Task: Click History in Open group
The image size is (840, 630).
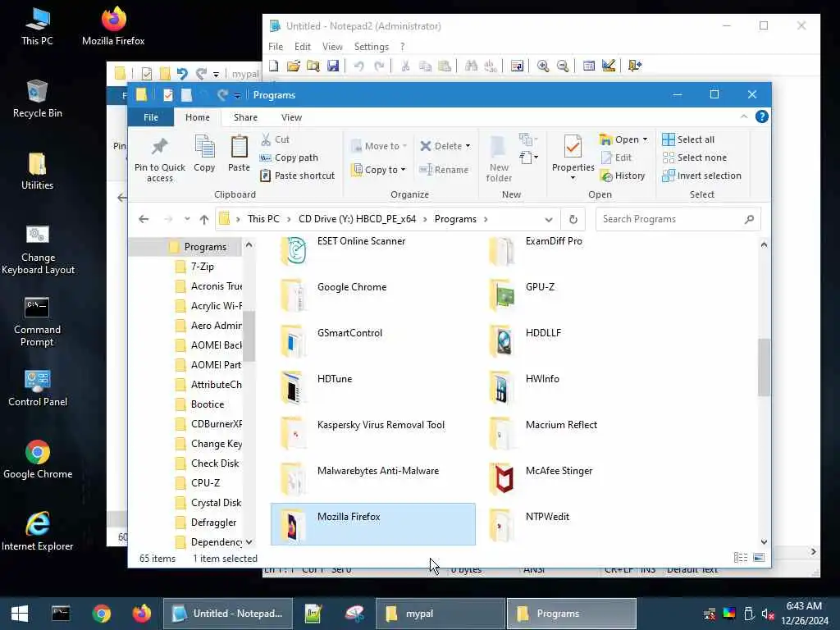Action: point(623,176)
